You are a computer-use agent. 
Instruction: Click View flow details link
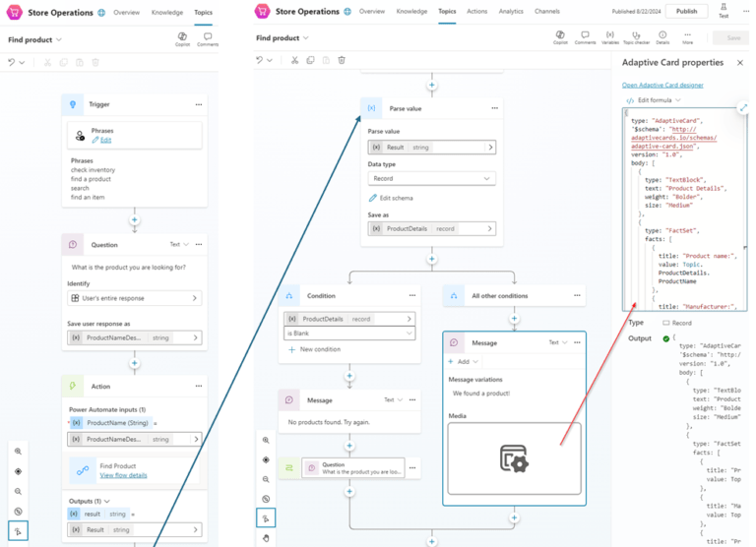[x=123, y=475]
